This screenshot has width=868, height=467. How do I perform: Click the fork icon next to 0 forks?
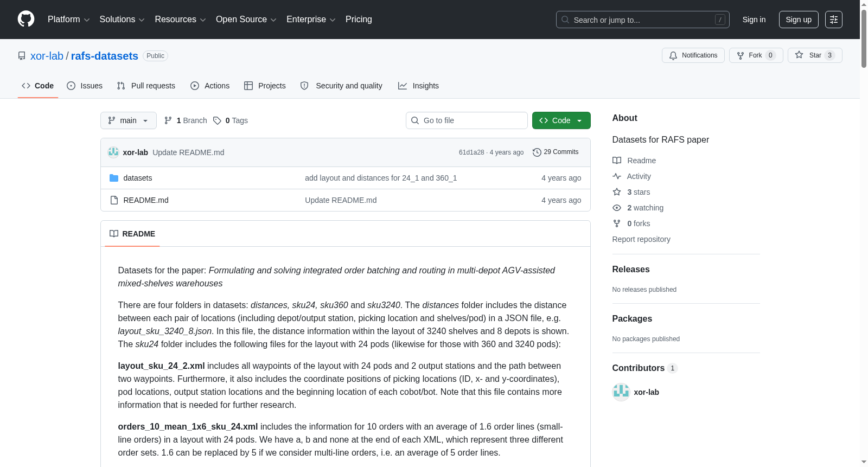617,223
